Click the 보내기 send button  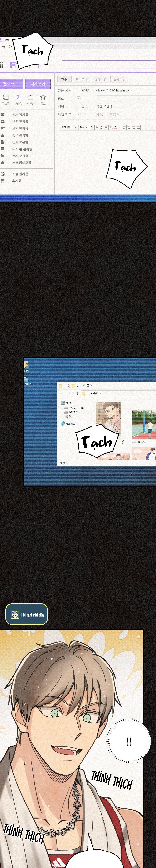tap(64, 79)
